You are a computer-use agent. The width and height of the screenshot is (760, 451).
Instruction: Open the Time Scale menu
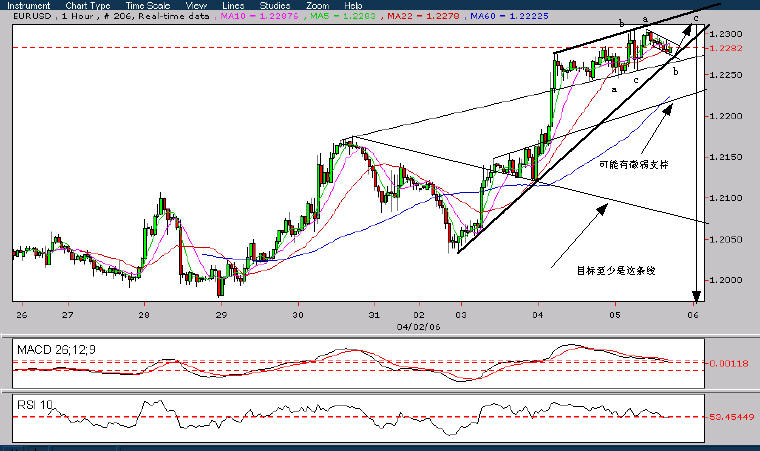148,6
